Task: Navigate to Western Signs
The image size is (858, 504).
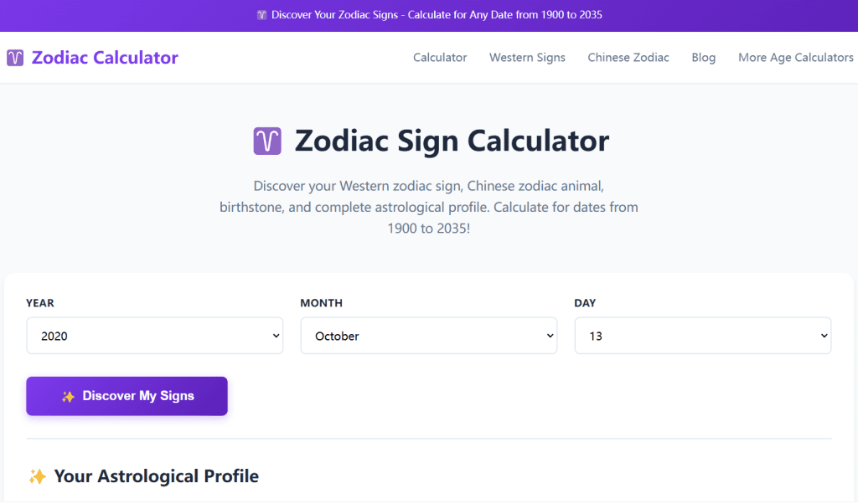Action: 527,57
